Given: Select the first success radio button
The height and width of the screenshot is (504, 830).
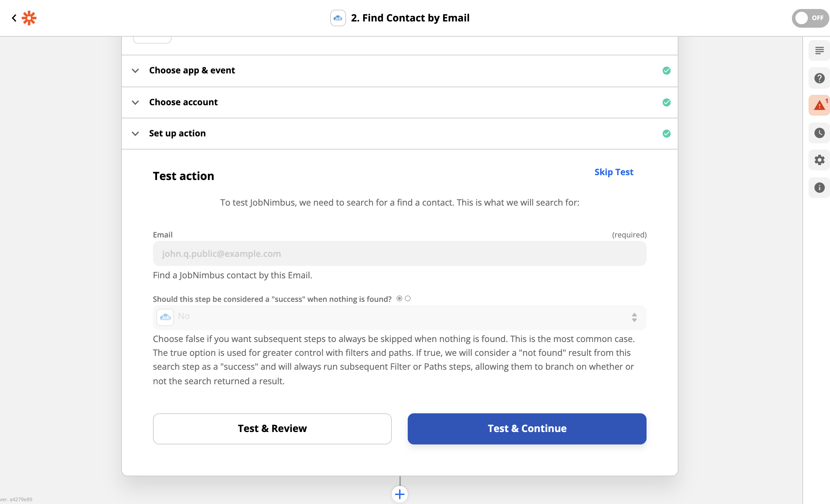Looking at the screenshot, I should (400, 298).
